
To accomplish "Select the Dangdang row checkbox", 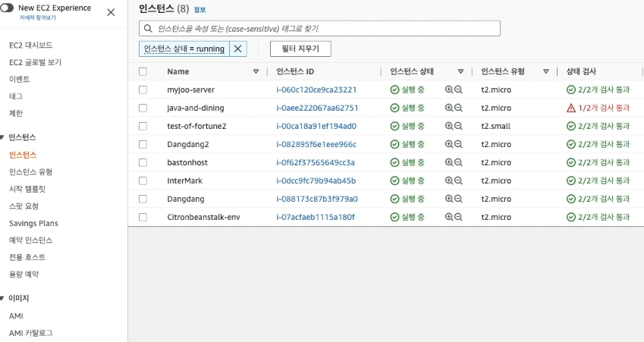I will 143,199.
